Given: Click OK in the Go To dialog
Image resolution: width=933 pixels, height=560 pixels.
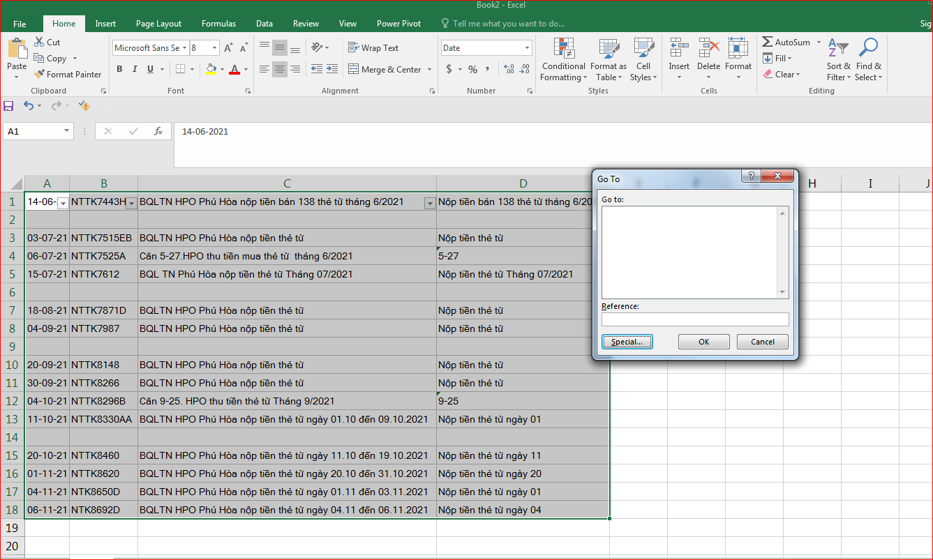Looking at the screenshot, I should coord(703,342).
